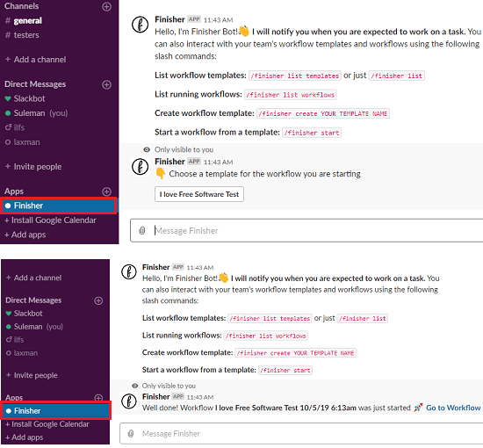Click the Finisher sender name on top welcome message

coord(169,19)
